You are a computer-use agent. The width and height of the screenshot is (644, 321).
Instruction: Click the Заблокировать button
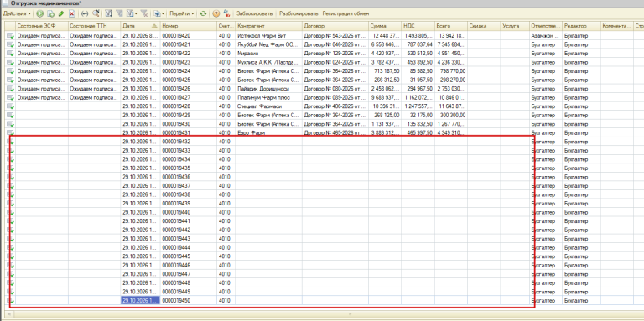click(254, 13)
